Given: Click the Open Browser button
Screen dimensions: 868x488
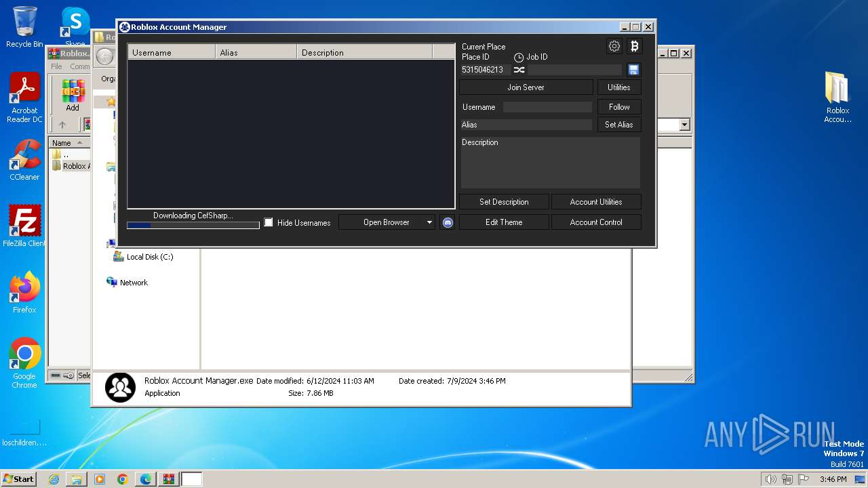Looking at the screenshot, I should (x=387, y=222).
